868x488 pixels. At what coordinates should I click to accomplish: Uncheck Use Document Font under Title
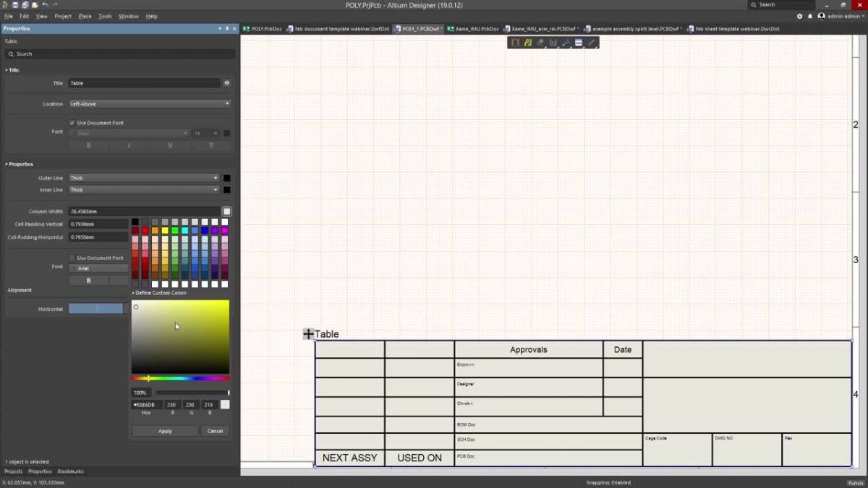tap(73, 123)
